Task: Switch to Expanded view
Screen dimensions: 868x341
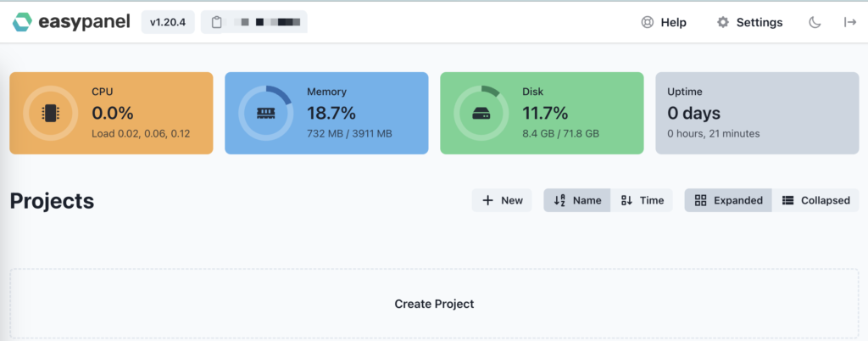Action: coord(728,200)
